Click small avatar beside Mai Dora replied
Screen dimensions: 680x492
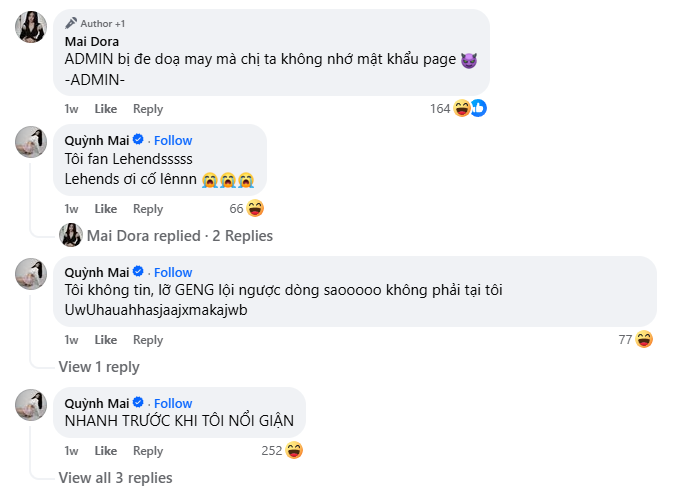tap(70, 235)
